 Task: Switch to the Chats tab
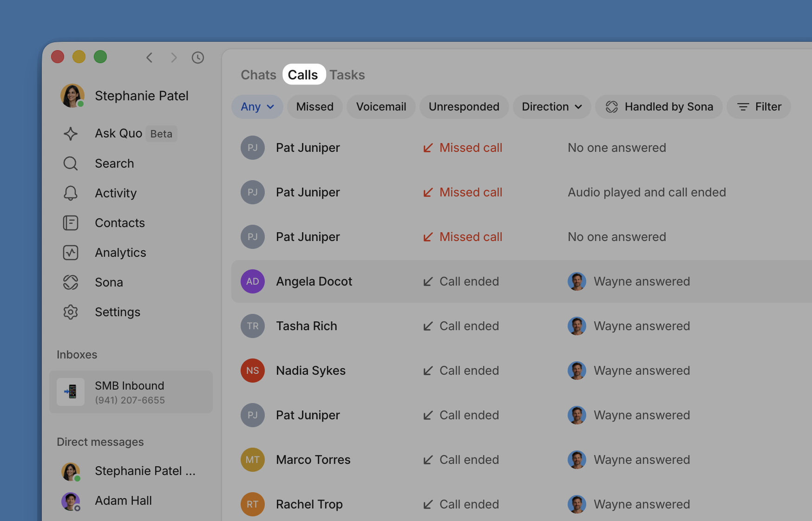pos(258,75)
